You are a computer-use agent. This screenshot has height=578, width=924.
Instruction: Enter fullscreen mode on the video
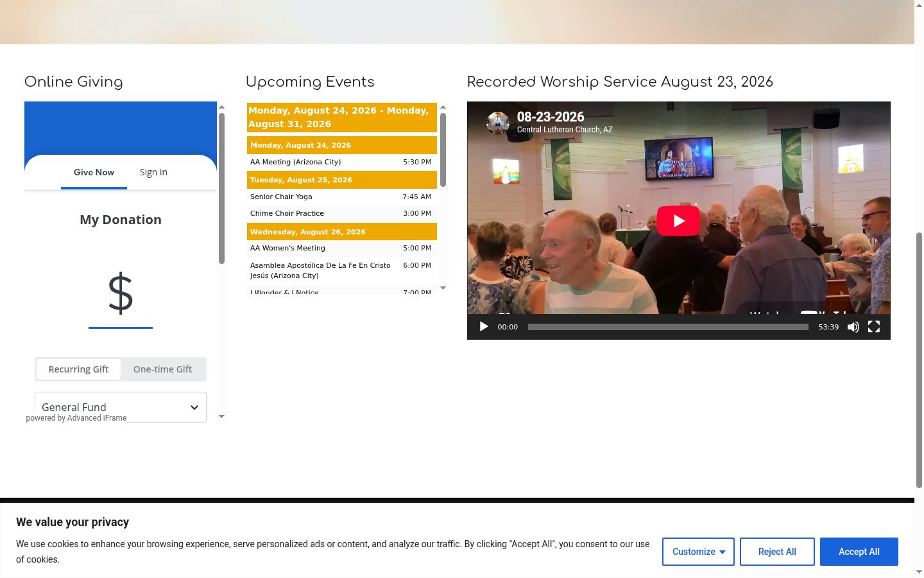click(x=874, y=327)
